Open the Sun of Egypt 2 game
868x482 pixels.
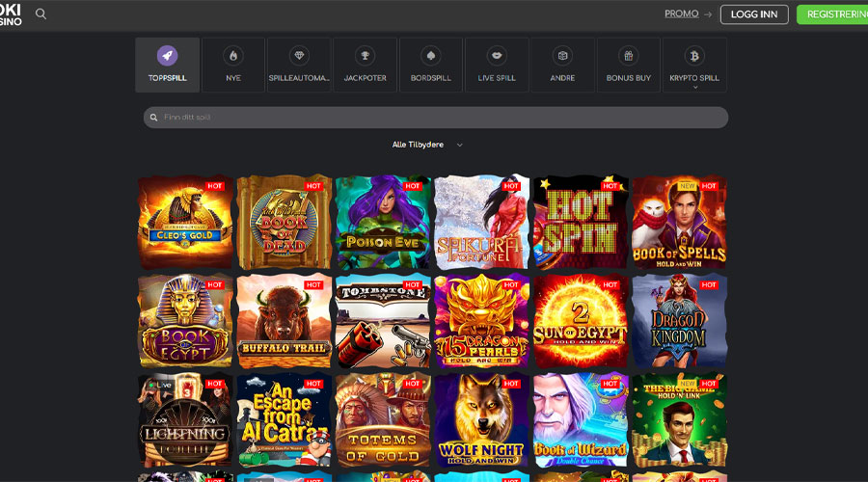(x=581, y=321)
